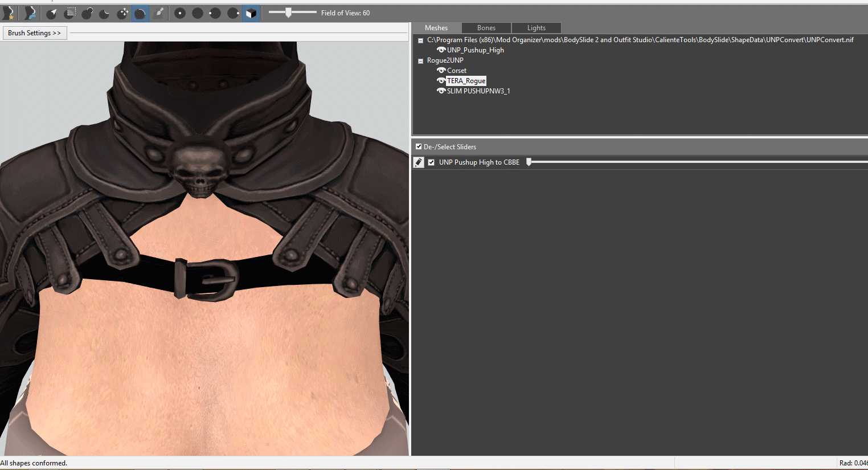Image resolution: width=868 pixels, height=470 pixels.
Task: Activate the Mask brush tool
Action: [69, 13]
